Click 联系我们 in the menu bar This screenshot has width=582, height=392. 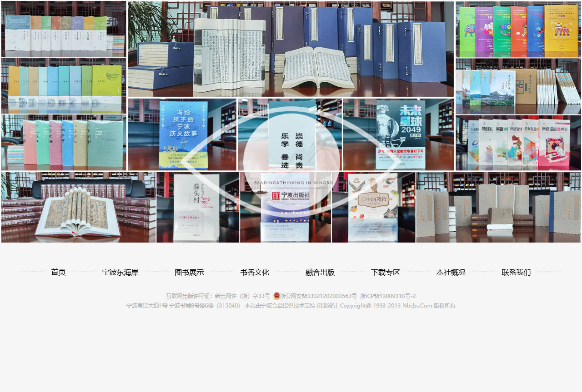pos(516,272)
